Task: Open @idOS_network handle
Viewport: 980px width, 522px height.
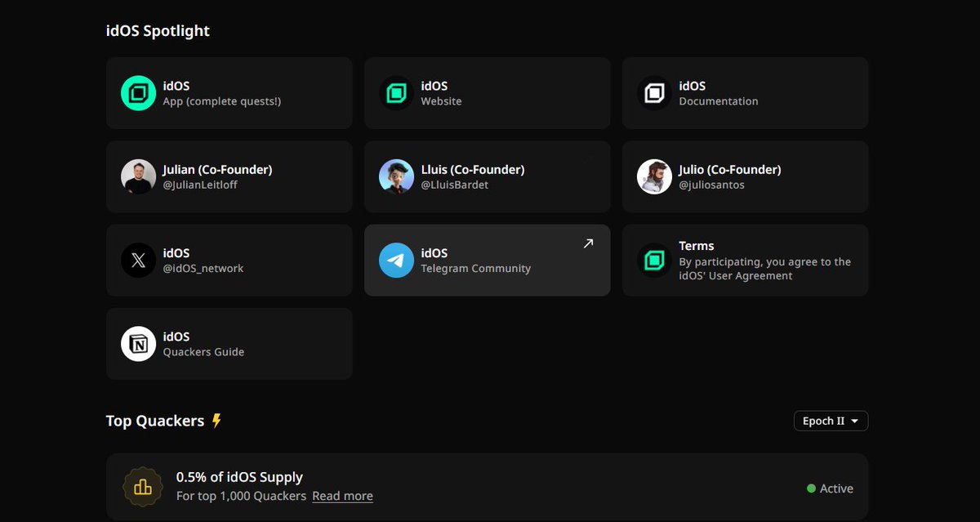Action: 203,268
